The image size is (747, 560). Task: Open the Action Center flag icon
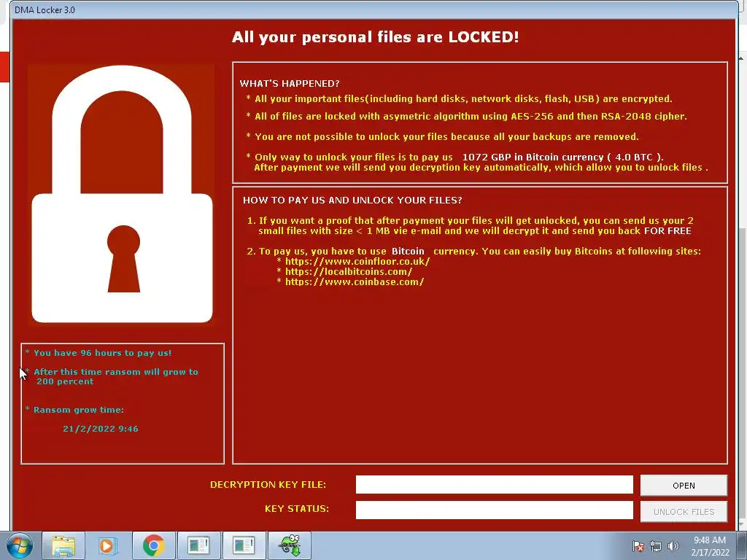click(x=638, y=546)
